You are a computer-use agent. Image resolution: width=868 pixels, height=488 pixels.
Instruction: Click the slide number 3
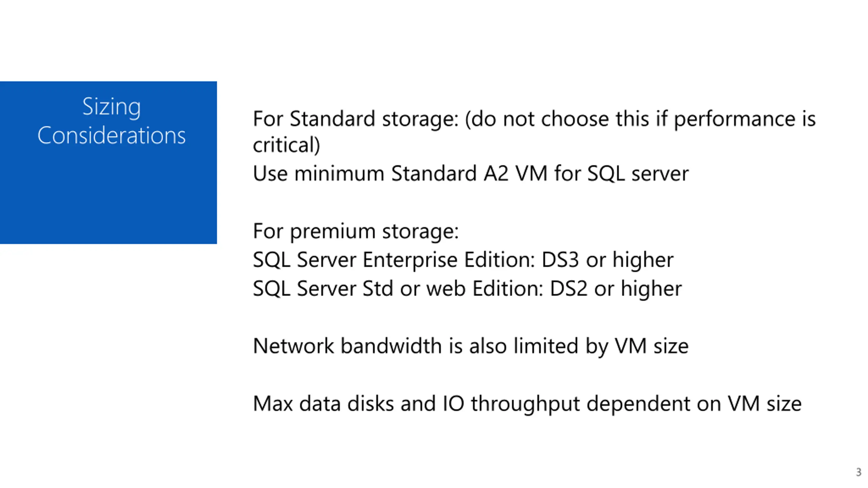point(858,472)
